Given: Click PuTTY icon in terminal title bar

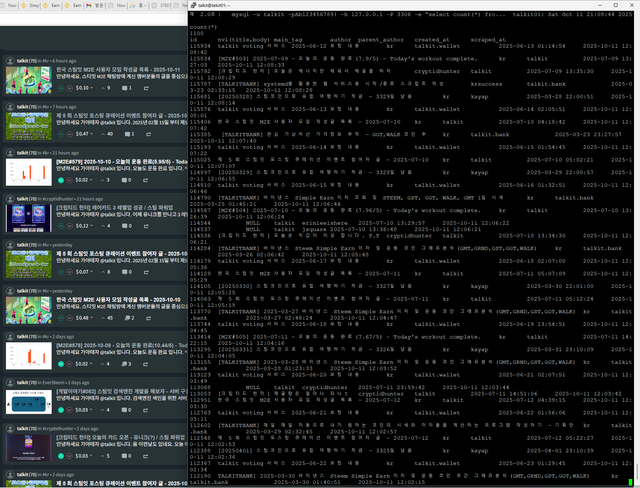Looking at the screenshot, I should (x=193, y=5).
